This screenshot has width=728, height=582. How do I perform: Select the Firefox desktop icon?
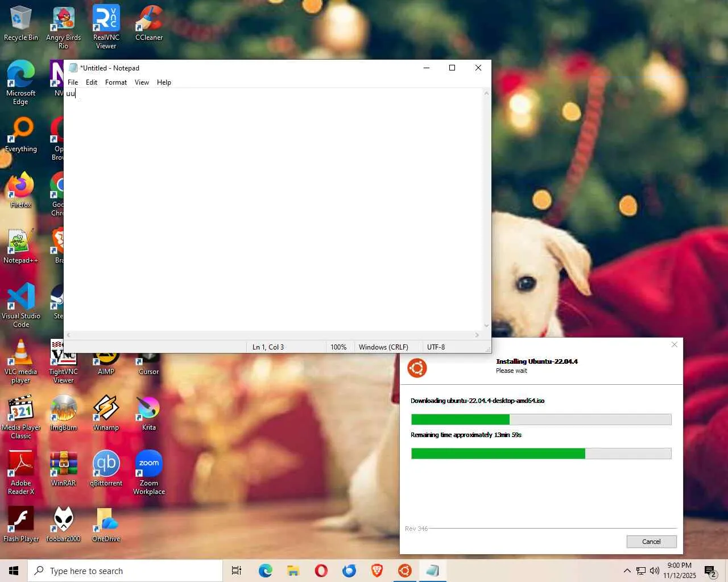pos(21,190)
